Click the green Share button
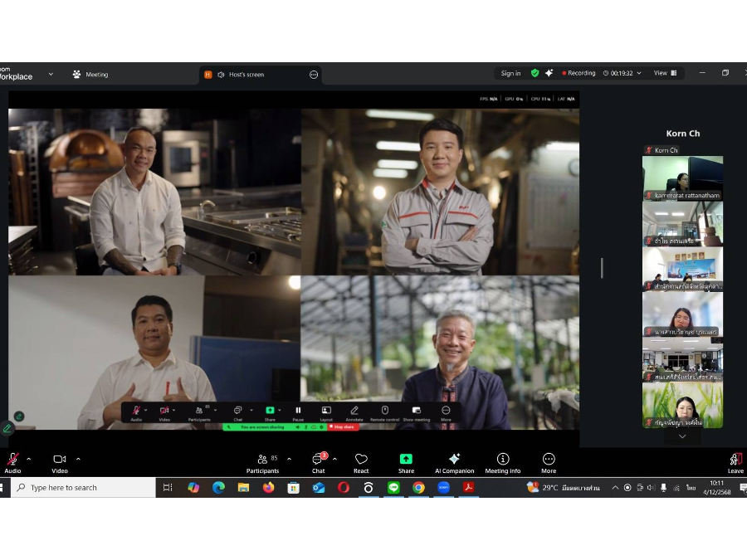 click(x=406, y=461)
